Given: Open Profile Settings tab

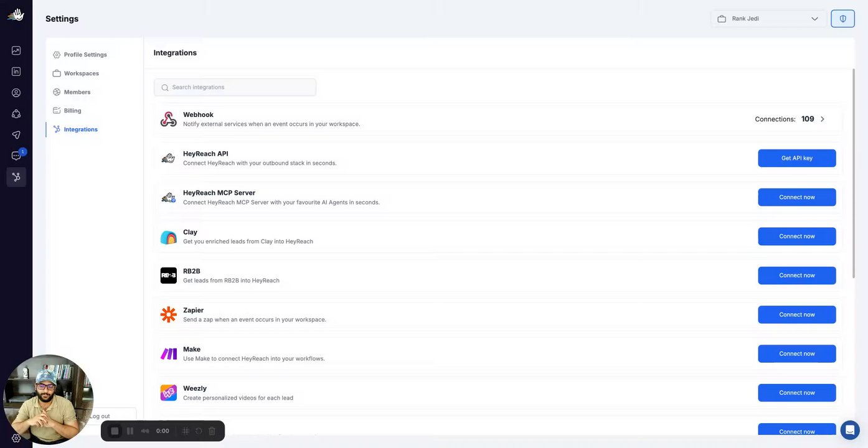Looking at the screenshot, I should click(80, 55).
